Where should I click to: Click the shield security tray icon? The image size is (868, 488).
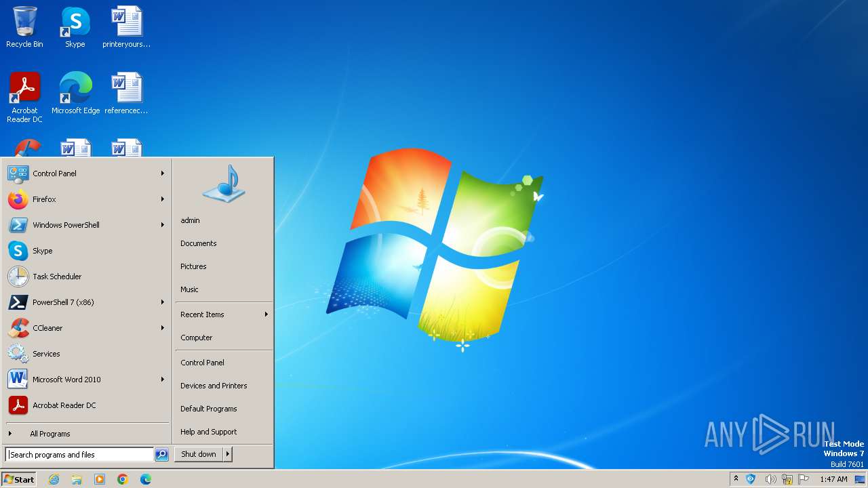coord(751,479)
